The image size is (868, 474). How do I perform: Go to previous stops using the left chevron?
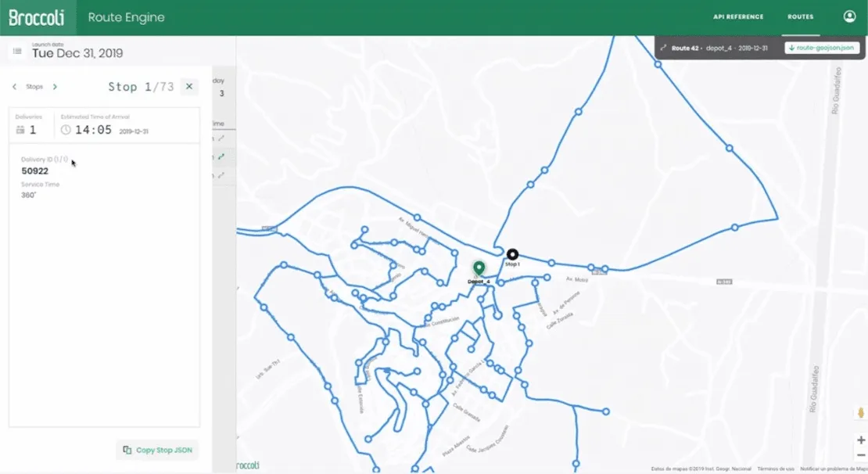pos(14,87)
